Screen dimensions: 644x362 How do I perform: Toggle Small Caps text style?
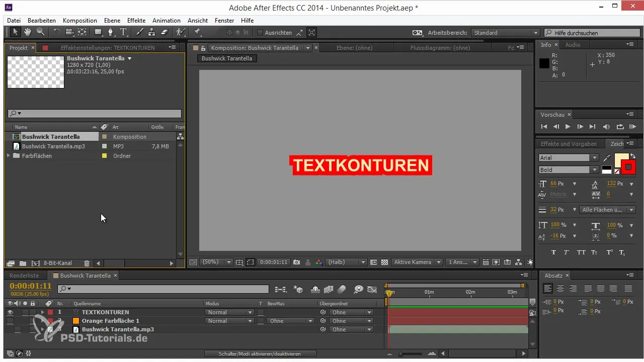(594, 252)
